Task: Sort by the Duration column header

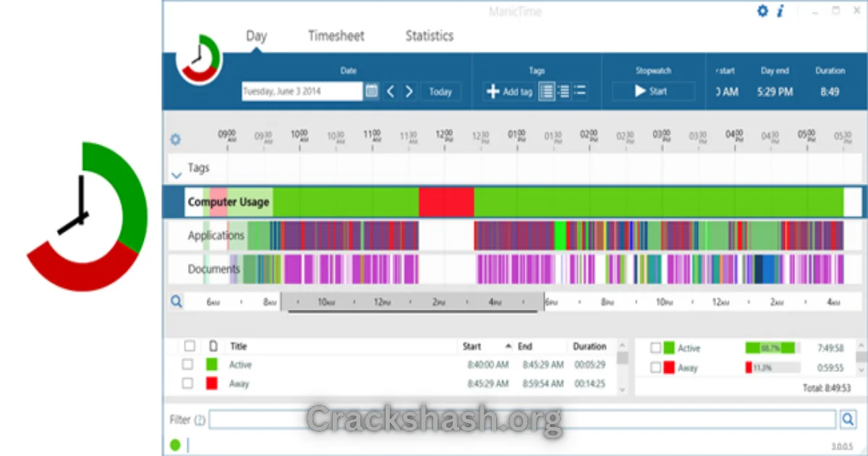Action: pyautogui.click(x=590, y=347)
